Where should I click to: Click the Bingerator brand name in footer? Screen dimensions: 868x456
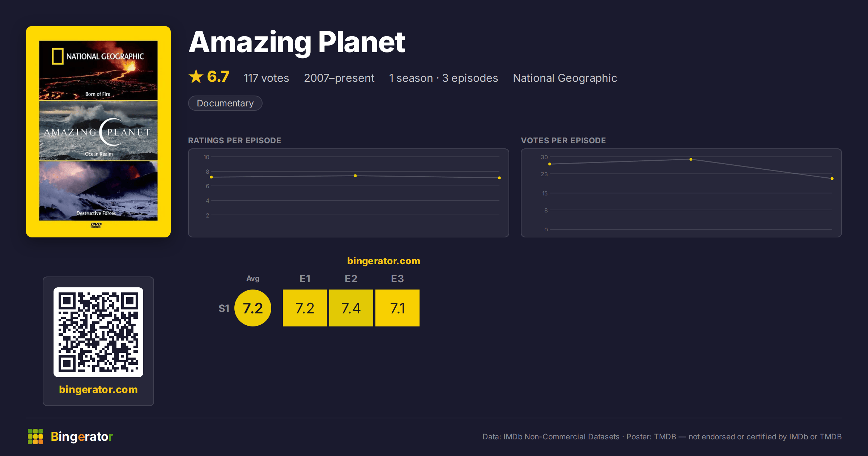[x=82, y=436]
